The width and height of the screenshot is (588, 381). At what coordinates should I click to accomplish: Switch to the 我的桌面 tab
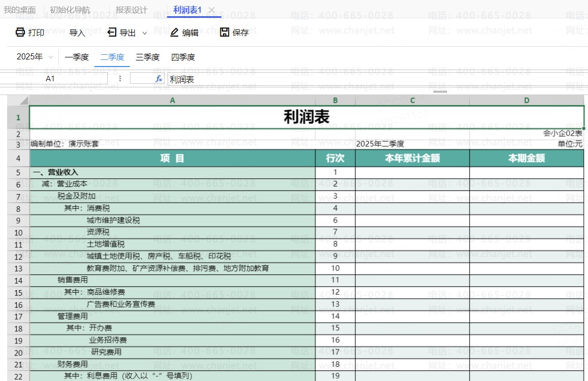point(19,10)
